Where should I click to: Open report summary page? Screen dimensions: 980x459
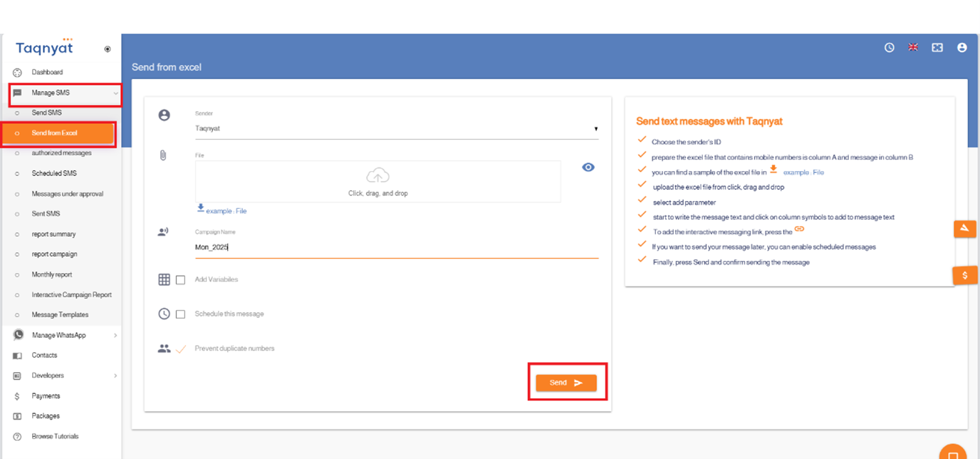[x=53, y=234]
